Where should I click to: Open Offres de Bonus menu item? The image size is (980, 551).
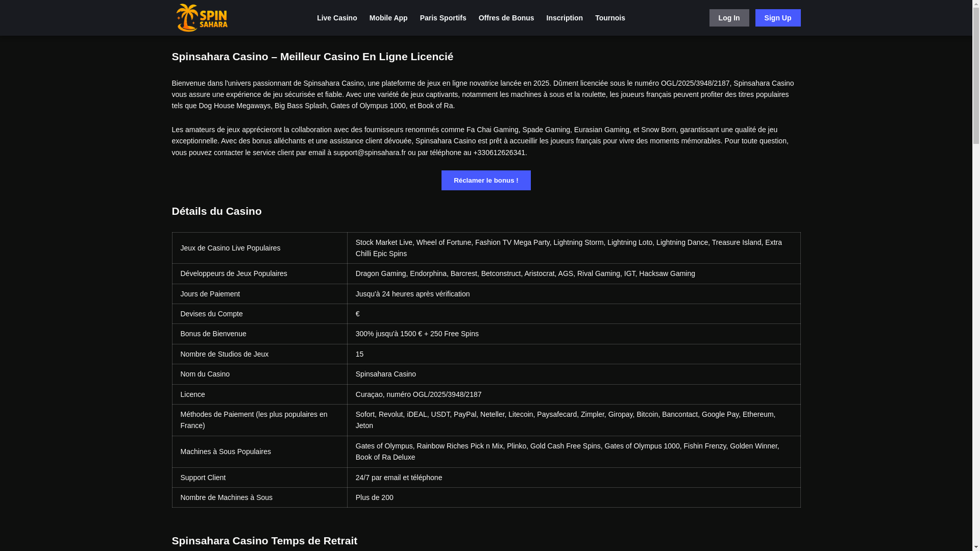point(506,18)
